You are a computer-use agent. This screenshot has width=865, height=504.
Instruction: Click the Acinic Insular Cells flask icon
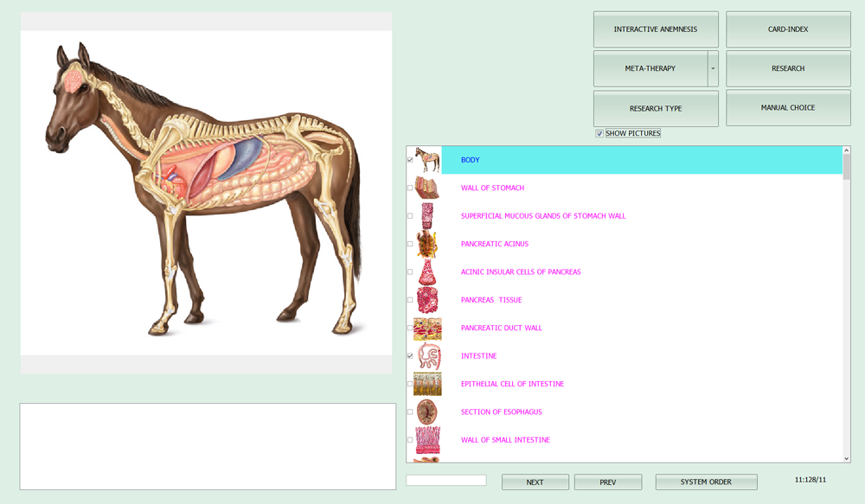[x=427, y=272]
